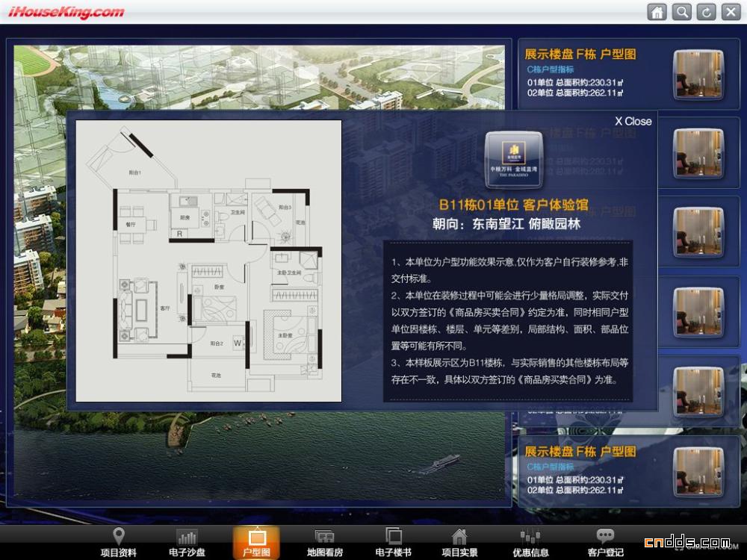Click top card's 02单位 总面积约:262.11㎡ line
This screenshot has height=560, width=747.
[x=575, y=93]
